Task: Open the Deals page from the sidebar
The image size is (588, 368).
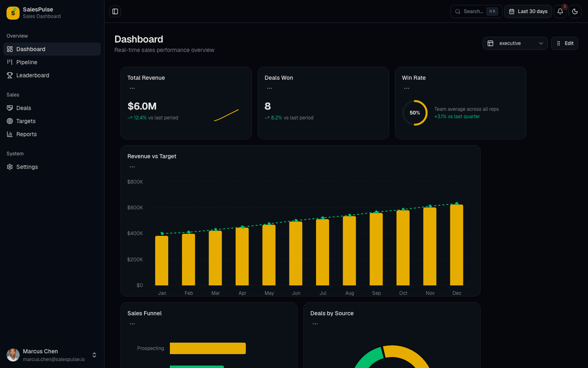Action: [x=24, y=108]
